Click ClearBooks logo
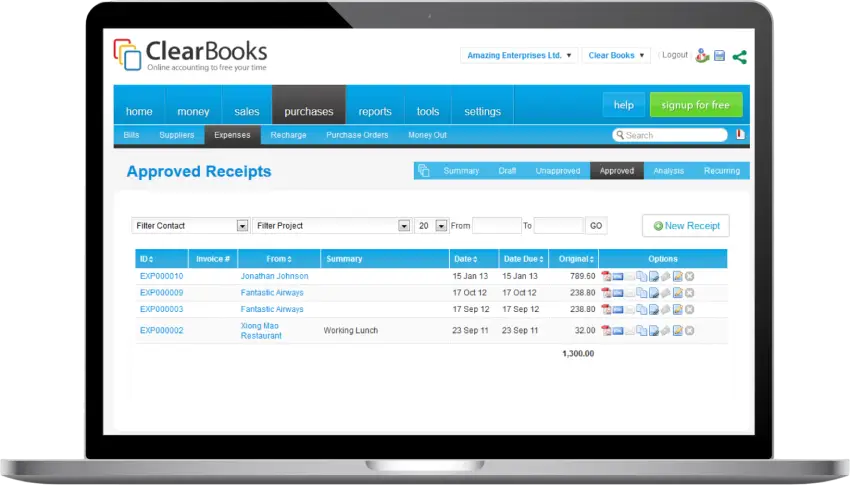 (x=190, y=55)
